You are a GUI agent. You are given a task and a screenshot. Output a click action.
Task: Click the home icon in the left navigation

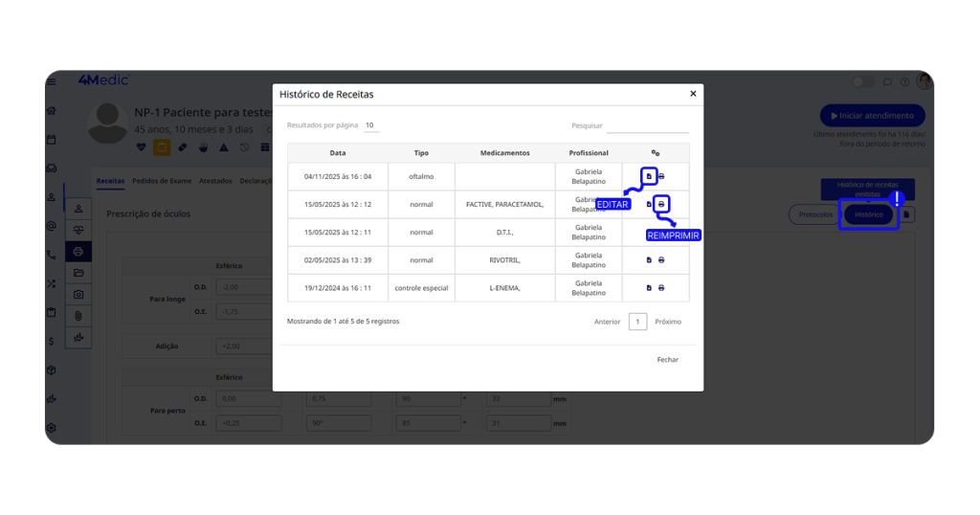coord(52,110)
